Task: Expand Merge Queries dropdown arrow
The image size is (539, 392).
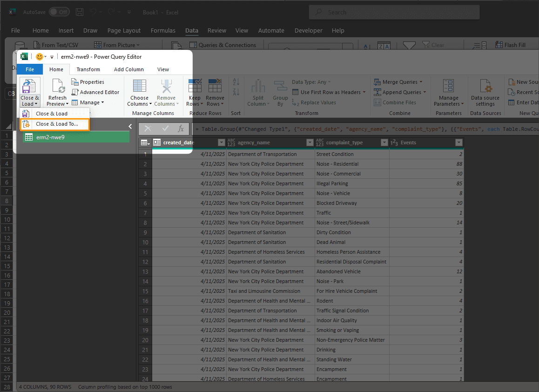Action: (x=421, y=82)
